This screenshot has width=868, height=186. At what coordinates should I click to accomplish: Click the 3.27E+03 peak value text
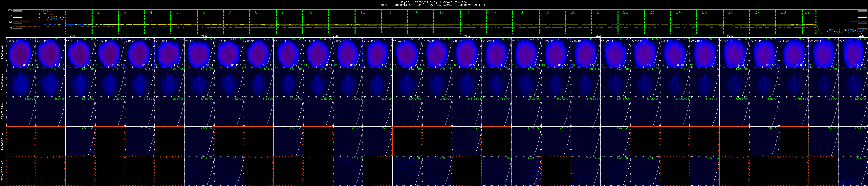[683, 39]
